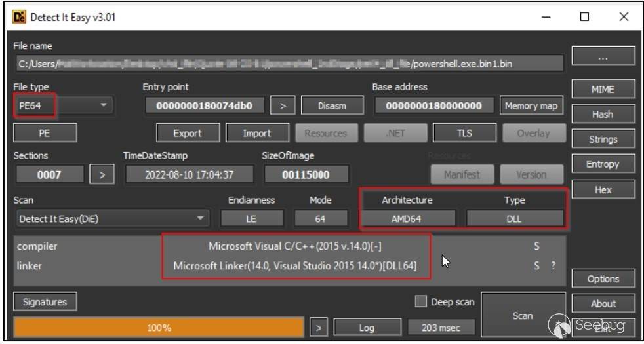
Task: Open the File type PE64 dropdown
Action: [64, 105]
